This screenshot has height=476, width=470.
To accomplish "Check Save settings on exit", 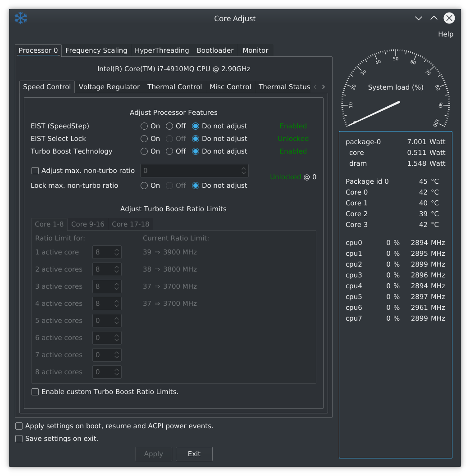I will click(x=19, y=439).
